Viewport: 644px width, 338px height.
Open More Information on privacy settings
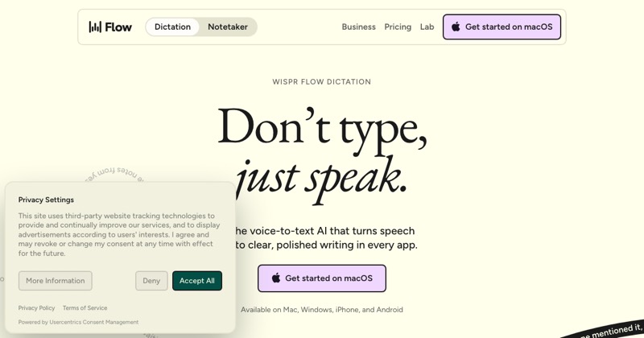click(55, 281)
